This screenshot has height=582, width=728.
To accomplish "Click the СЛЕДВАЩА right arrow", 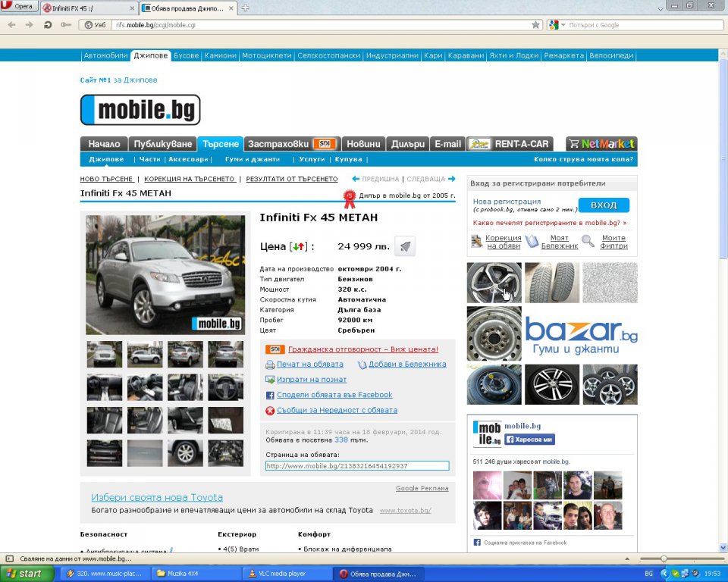I will pos(452,179).
